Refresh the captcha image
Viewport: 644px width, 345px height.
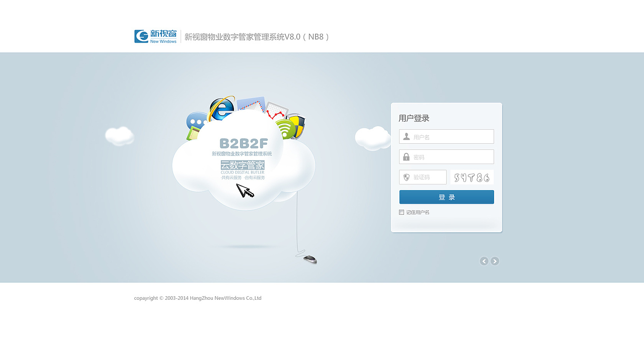point(471,177)
